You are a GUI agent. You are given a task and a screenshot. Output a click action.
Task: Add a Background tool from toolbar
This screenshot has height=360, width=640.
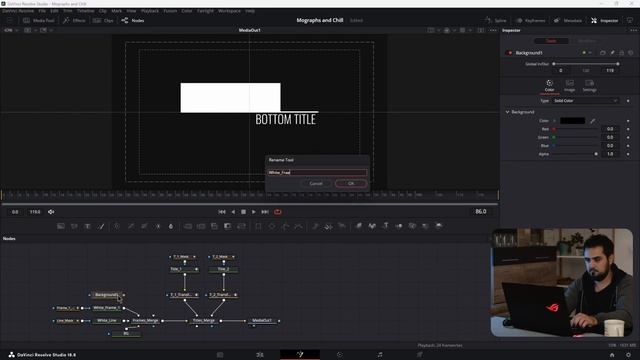(x=61, y=226)
